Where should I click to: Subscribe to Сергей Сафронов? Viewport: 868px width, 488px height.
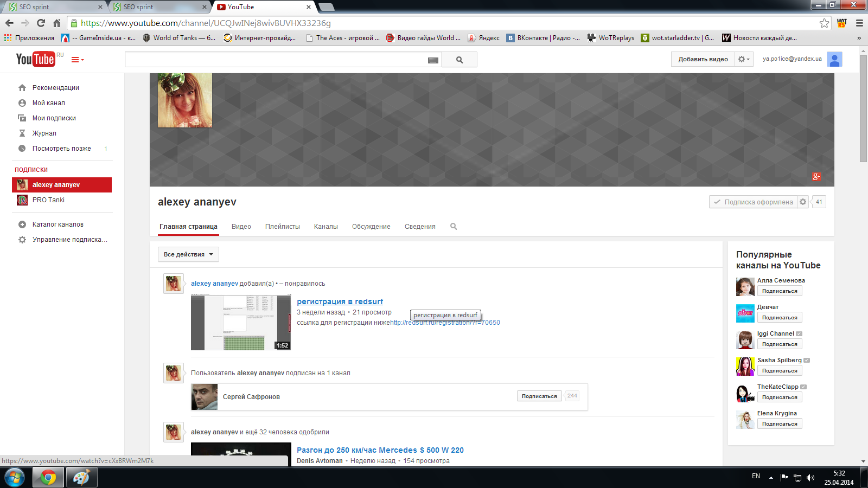(x=539, y=396)
